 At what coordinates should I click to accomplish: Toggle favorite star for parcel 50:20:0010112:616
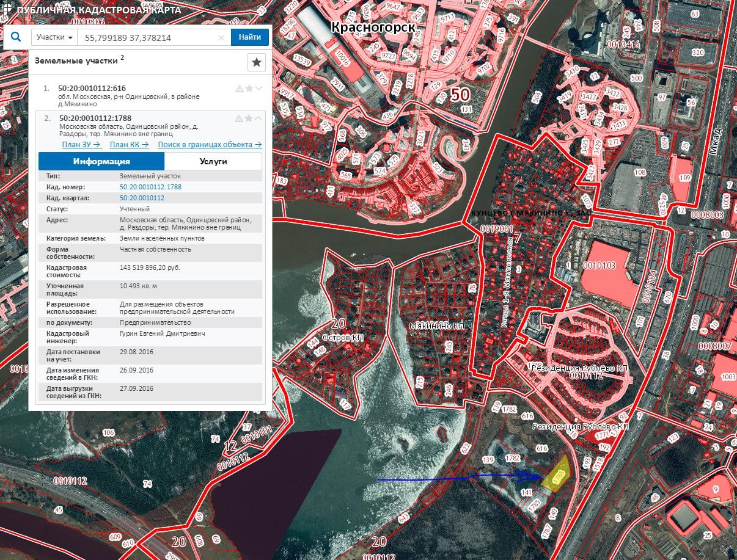(249, 89)
